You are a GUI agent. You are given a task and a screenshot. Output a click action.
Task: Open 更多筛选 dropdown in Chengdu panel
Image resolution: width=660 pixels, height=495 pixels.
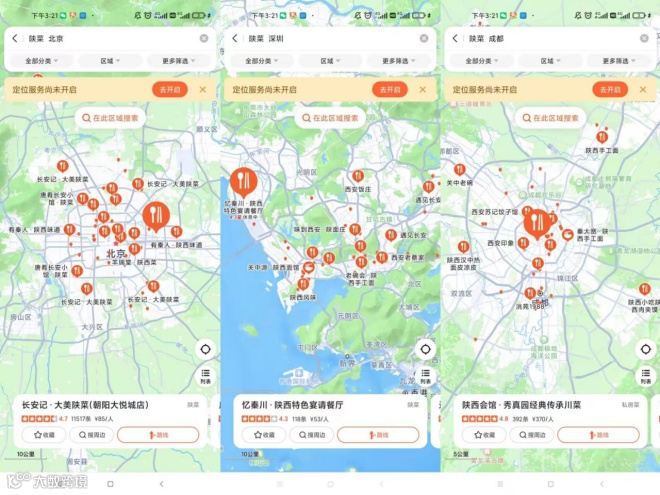coord(619,61)
